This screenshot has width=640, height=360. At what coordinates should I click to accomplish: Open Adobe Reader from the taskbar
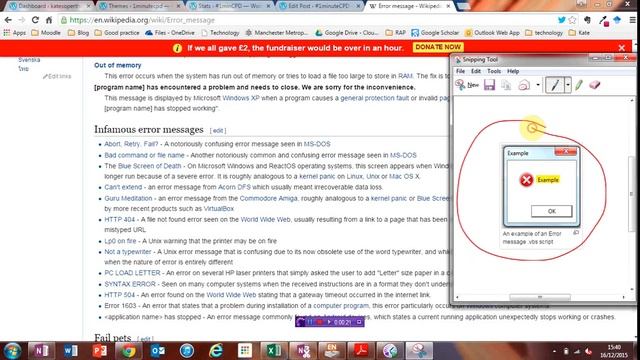360,351
